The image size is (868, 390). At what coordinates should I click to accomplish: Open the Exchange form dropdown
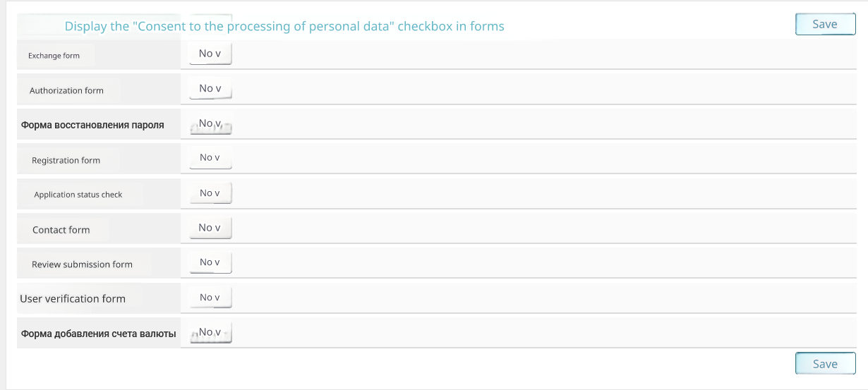coord(210,54)
